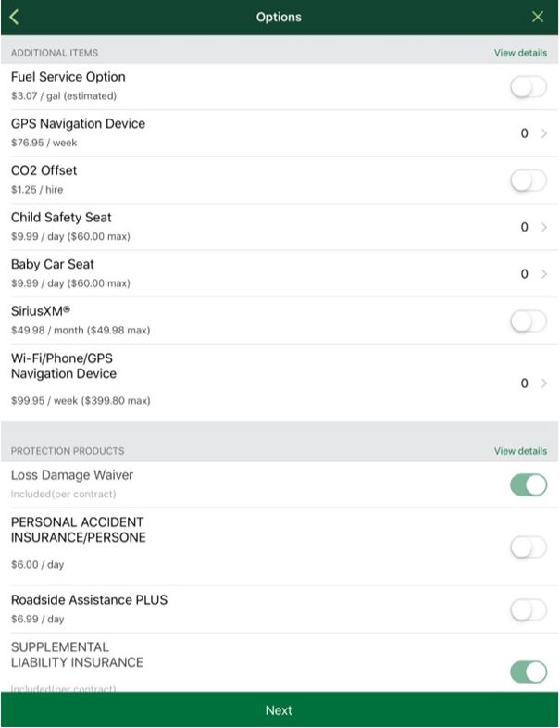560x728 pixels.
Task: Turn on Personal Accident Insurance toggle
Action: [x=529, y=547]
